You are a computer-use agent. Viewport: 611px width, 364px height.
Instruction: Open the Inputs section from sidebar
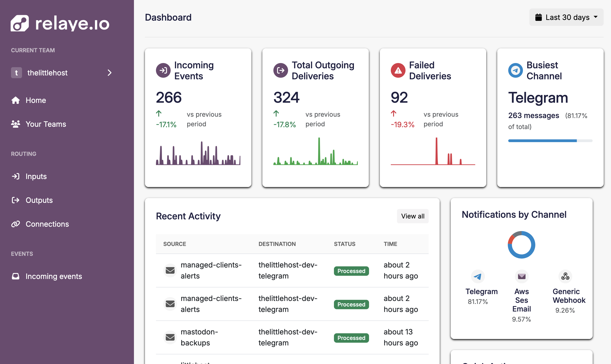36,176
